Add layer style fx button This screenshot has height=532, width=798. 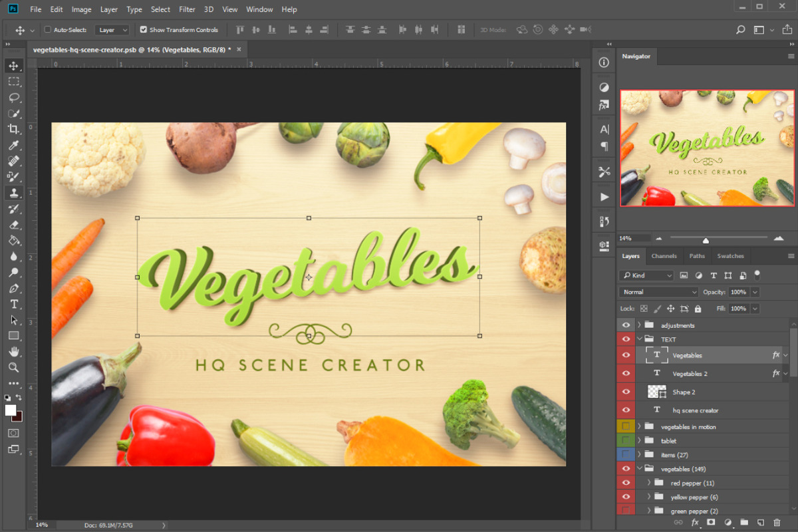(695, 523)
